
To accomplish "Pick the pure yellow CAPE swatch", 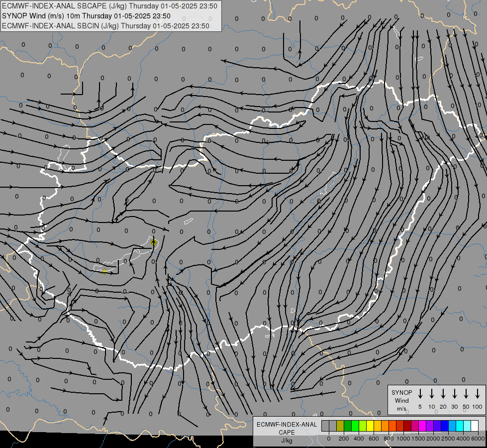I will 370,426.
